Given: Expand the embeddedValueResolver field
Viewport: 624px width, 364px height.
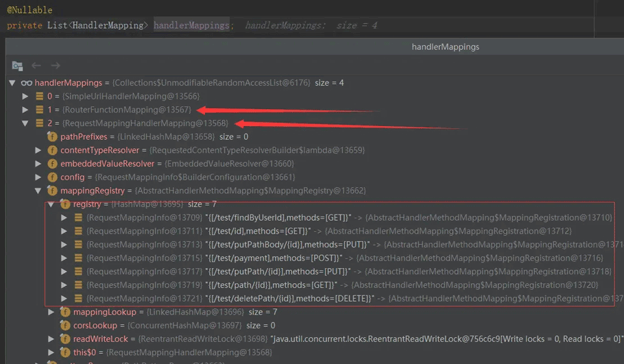Looking at the screenshot, I should coord(38,164).
